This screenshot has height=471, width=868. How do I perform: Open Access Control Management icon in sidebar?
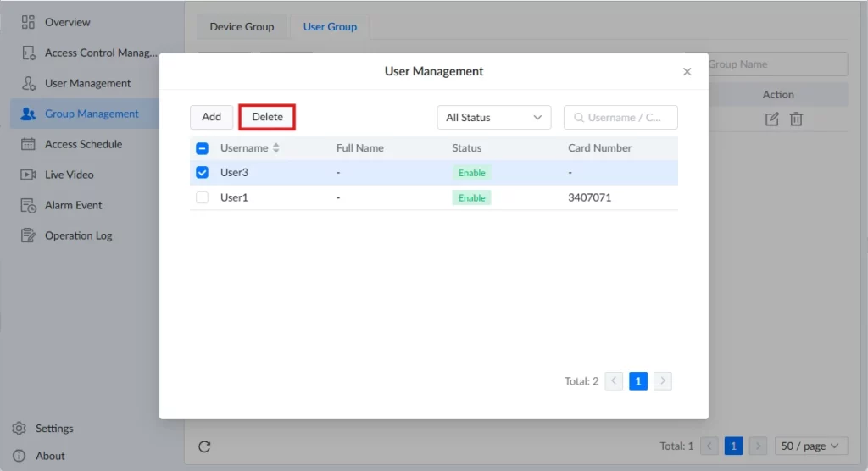pos(28,53)
